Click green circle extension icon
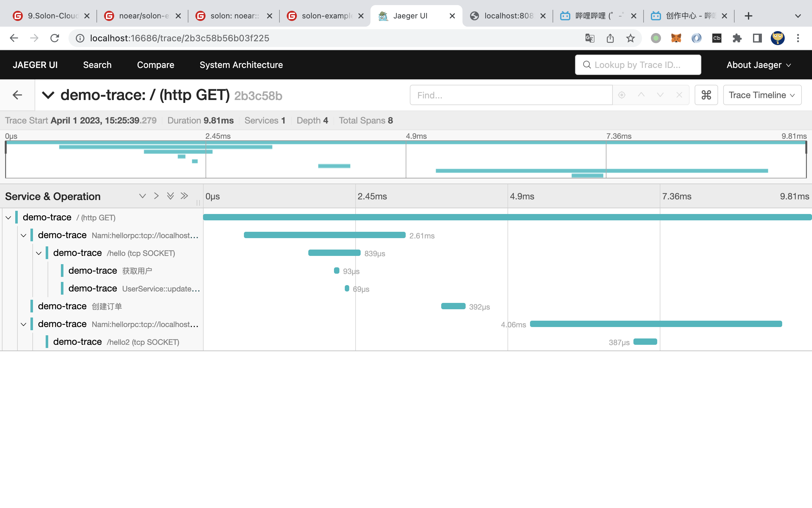The width and height of the screenshot is (812, 508). (x=656, y=38)
